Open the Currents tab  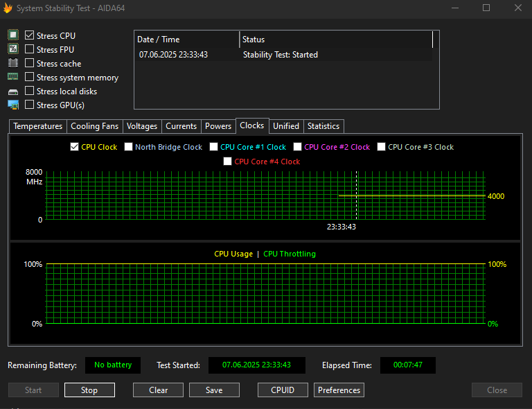click(x=181, y=126)
